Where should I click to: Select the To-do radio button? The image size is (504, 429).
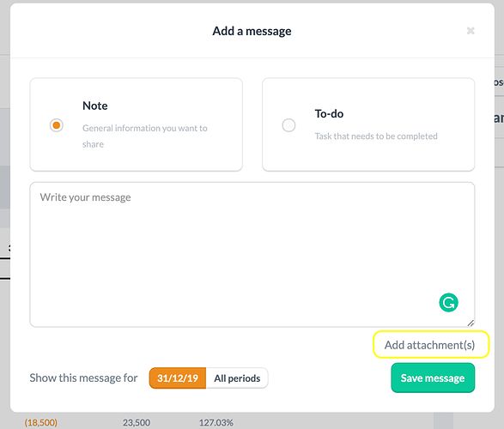[288, 125]
